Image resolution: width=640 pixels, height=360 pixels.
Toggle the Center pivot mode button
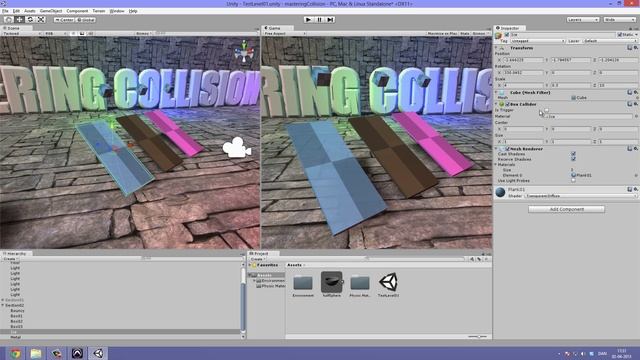[64, 20]
